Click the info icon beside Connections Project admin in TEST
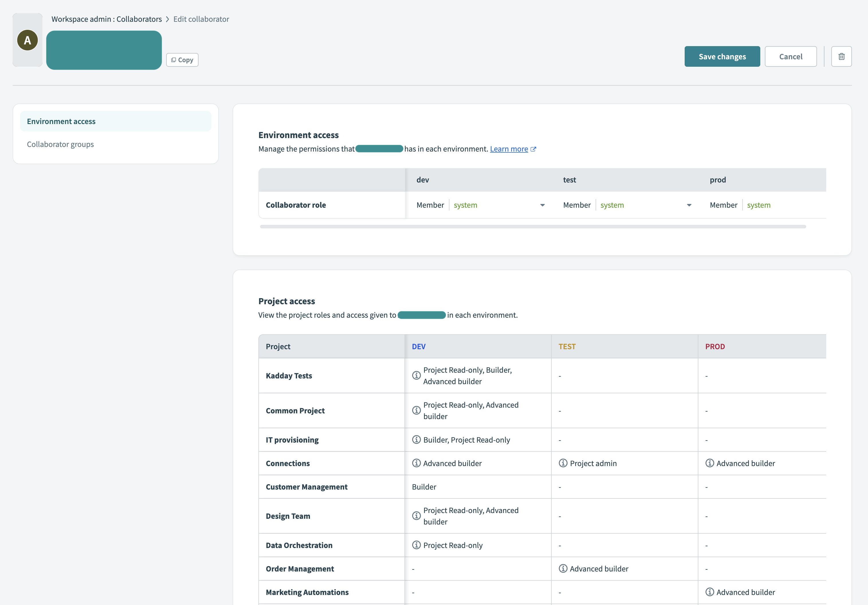 coord(563,463)
